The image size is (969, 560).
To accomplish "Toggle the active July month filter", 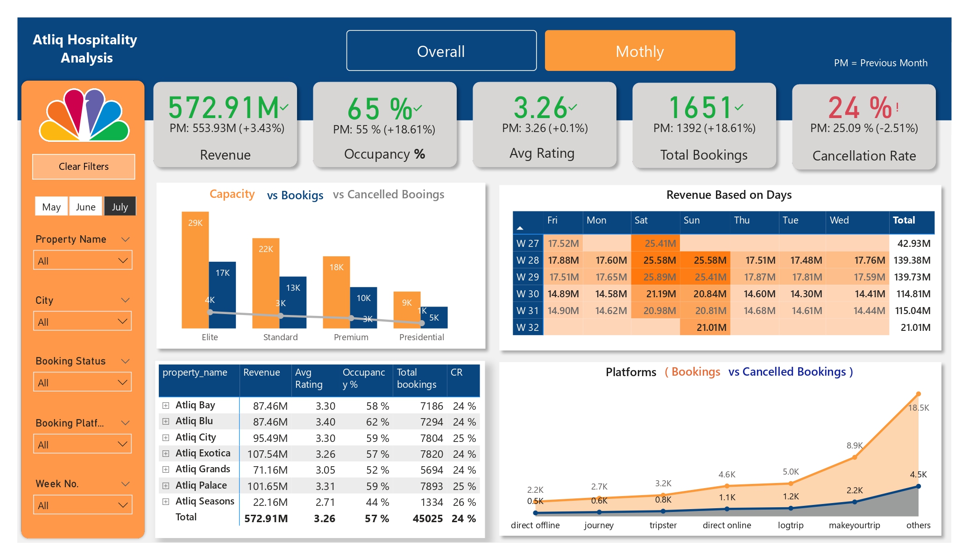I will [x=120, y=206].
